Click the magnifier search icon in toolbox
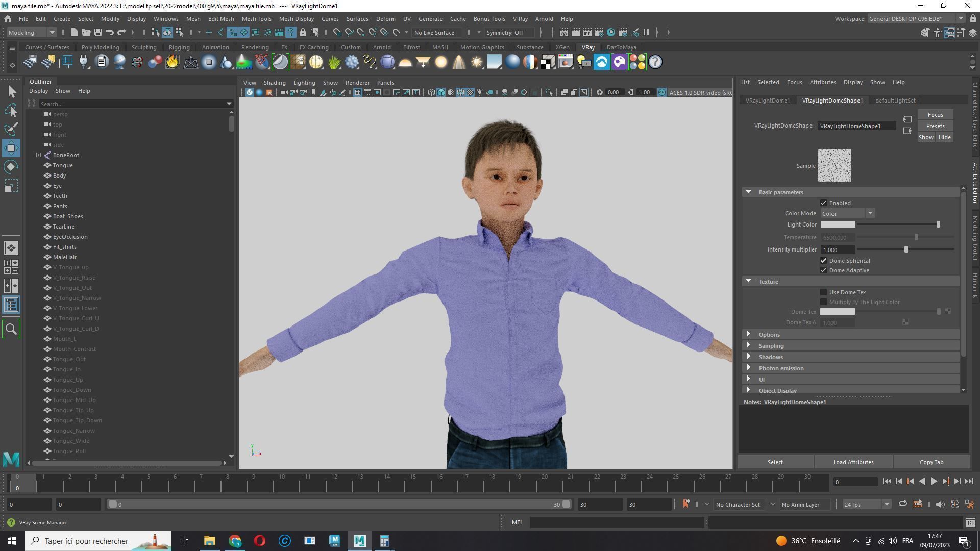 coord(11,329)
